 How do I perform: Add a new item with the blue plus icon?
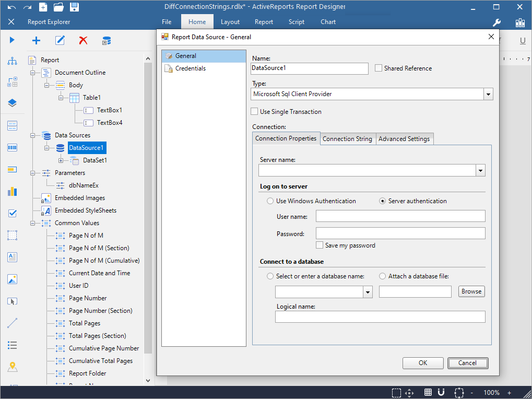point(36,41)
